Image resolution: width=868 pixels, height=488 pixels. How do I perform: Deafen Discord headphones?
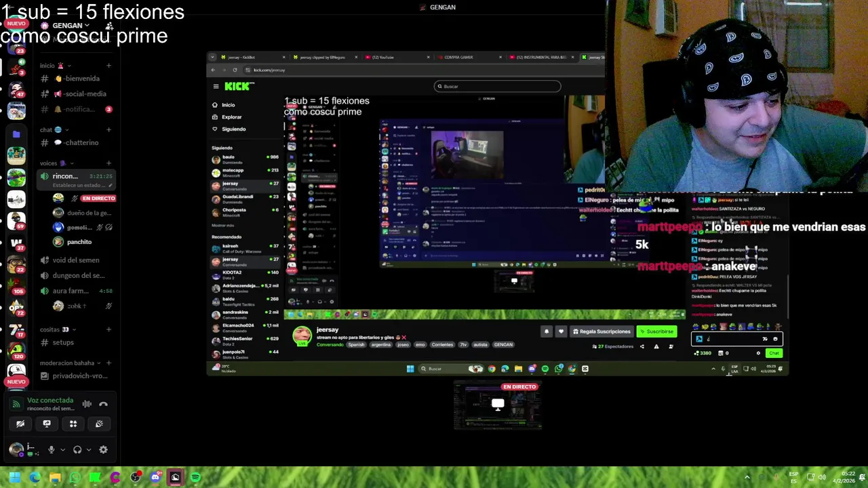point(77,449)
